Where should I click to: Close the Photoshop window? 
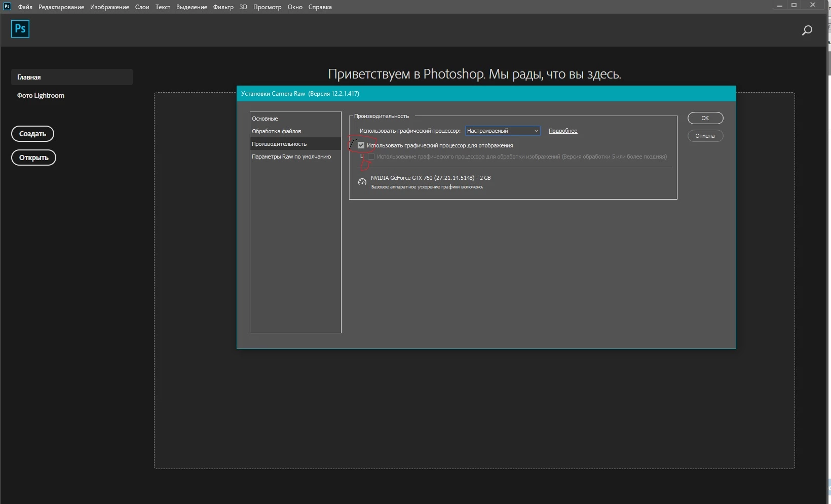tap(813, 5)
